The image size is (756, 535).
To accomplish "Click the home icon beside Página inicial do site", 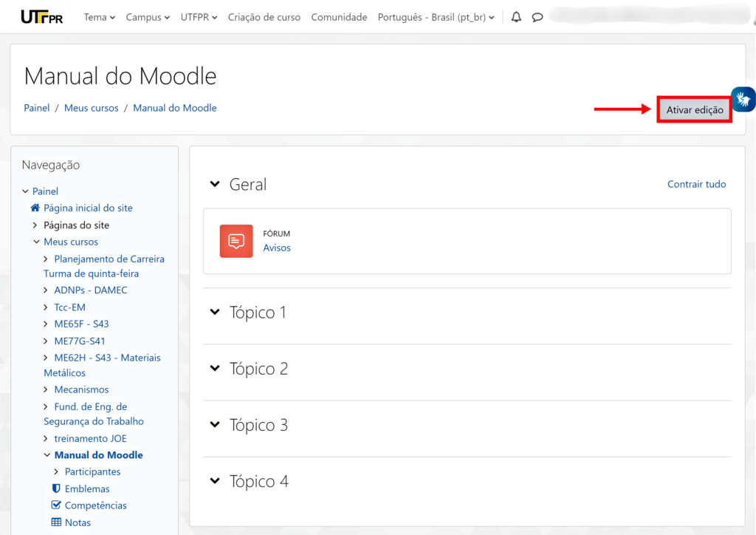I will click(x=35, y=208).
